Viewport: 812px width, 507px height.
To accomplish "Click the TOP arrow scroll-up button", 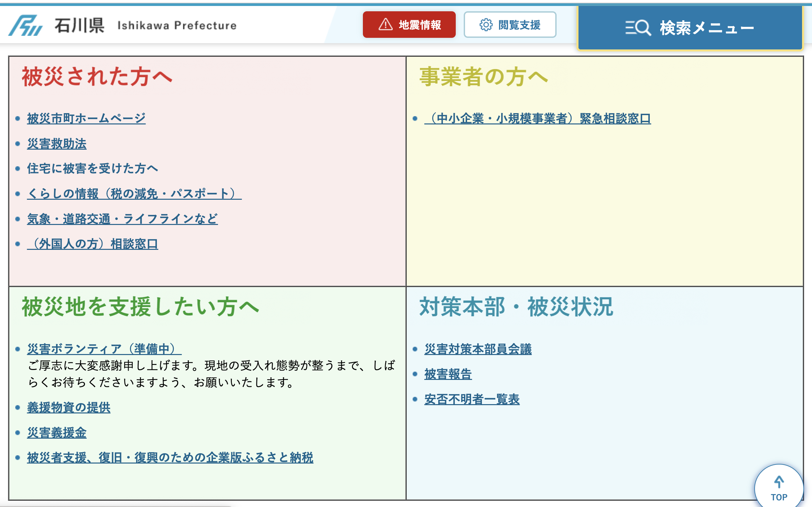I will (x=778, y=487).
